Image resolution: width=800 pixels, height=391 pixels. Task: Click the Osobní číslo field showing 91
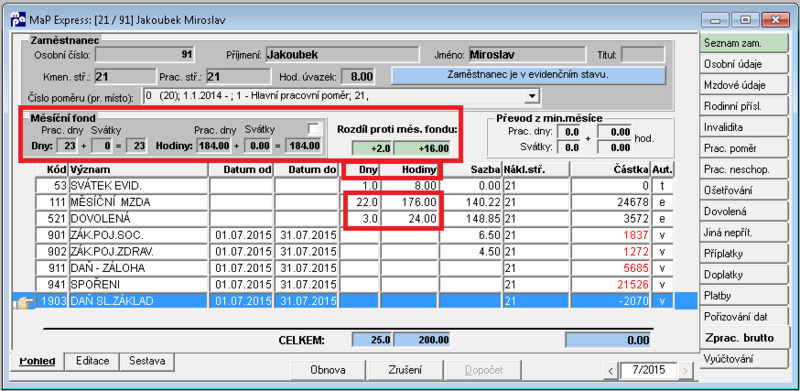click(145, 54)
